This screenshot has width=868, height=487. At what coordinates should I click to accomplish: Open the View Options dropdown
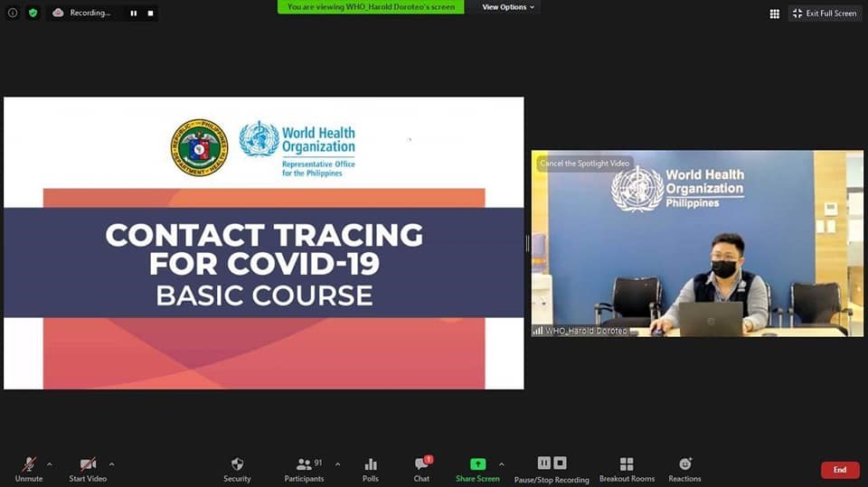pyautogui.click(x=508, y=7)
